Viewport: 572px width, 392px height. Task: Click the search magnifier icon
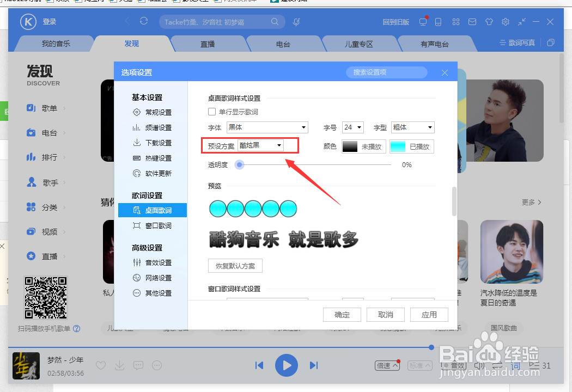275,22
